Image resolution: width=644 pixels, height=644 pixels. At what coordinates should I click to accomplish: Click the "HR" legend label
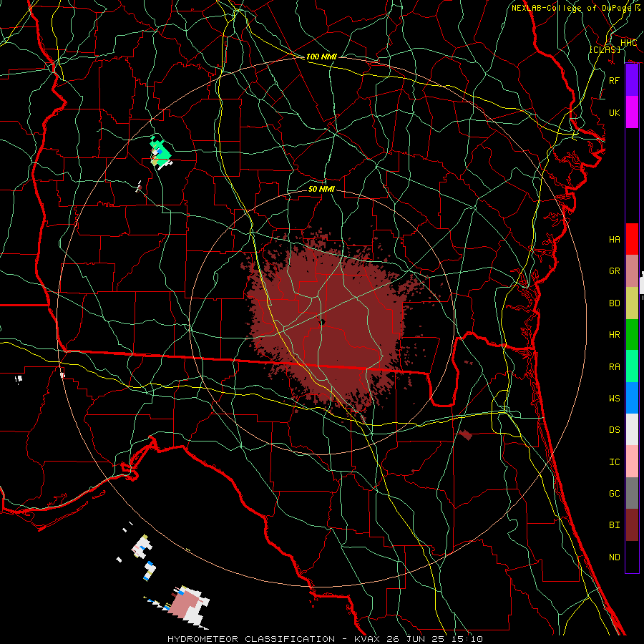click(x=614, y=335)
